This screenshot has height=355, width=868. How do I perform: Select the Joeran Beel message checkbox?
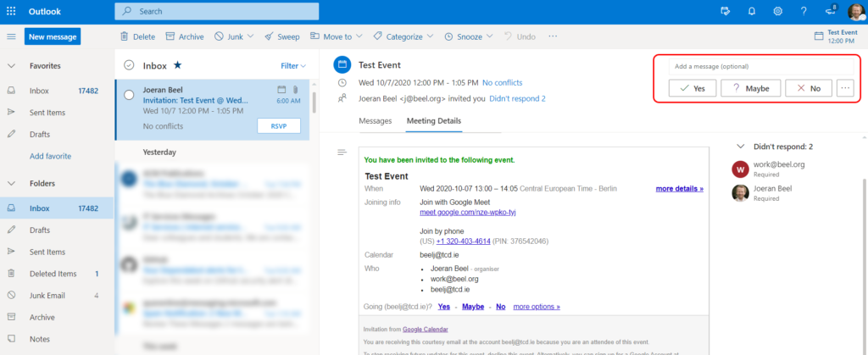[129, 95]
